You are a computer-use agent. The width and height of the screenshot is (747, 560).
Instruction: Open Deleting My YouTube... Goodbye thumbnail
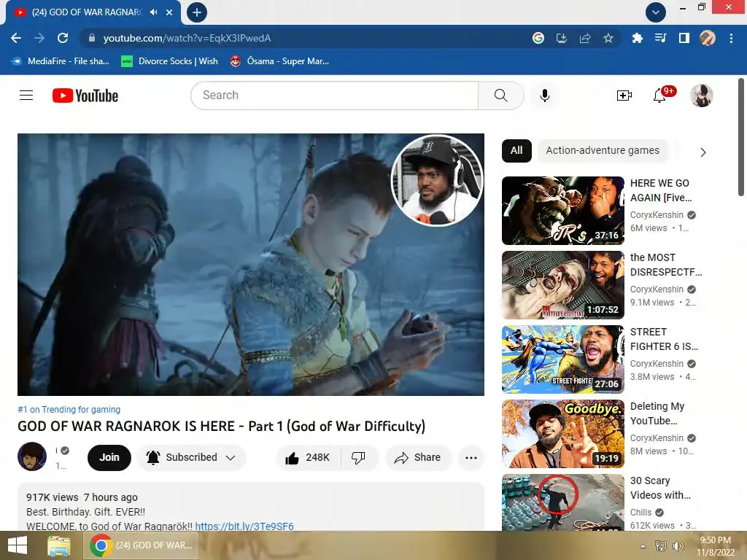(x=562, y=433)
